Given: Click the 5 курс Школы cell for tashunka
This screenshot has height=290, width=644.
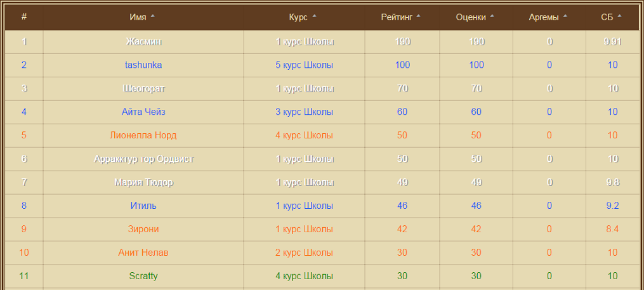Looking at the screenshot, I should [x=305, y=65].
